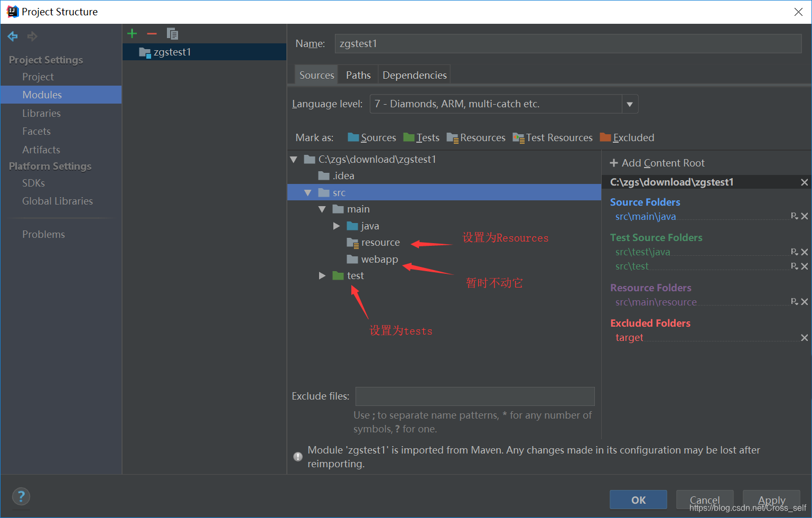Select the java source folder
The width and height of the screenshot is (812, 518).
pos(363,226)
